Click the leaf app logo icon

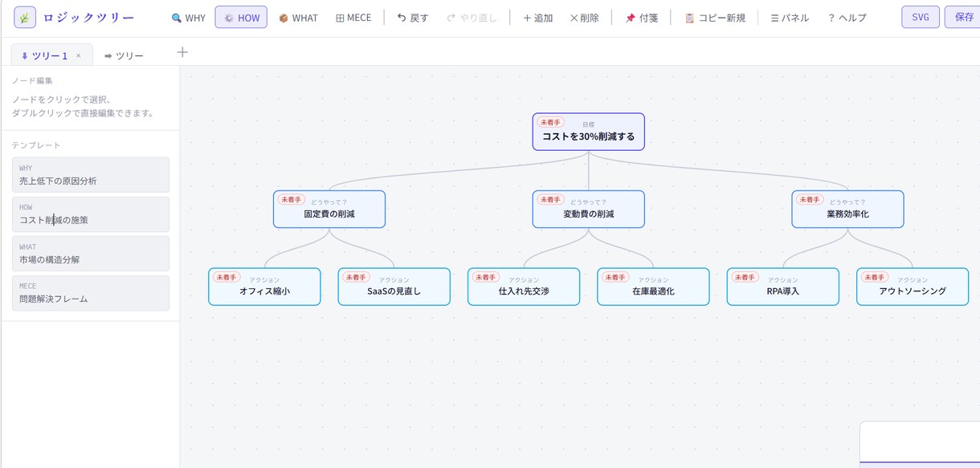[x=25, y=17]
